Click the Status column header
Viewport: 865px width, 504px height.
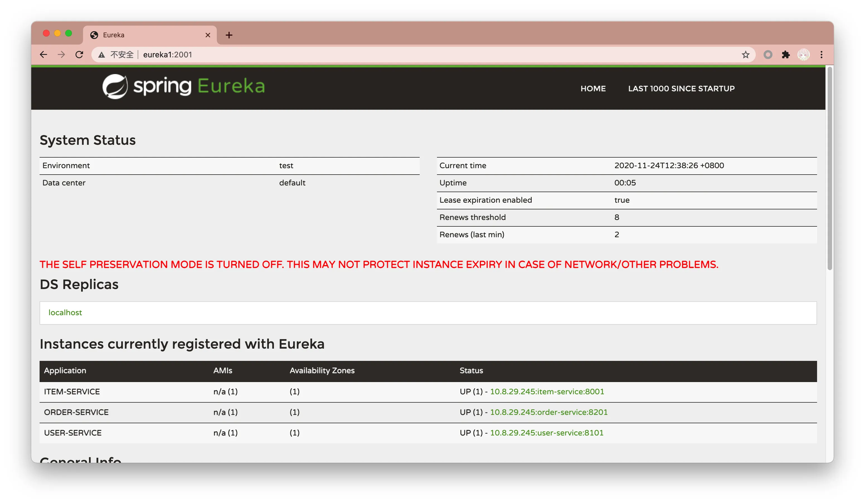pyautogui.click(x=471, y=371)
